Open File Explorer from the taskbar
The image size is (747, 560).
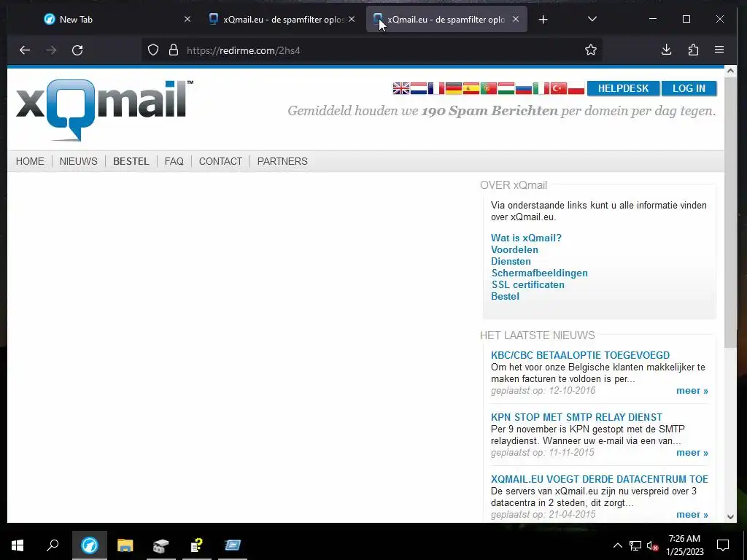coord(125,545)
